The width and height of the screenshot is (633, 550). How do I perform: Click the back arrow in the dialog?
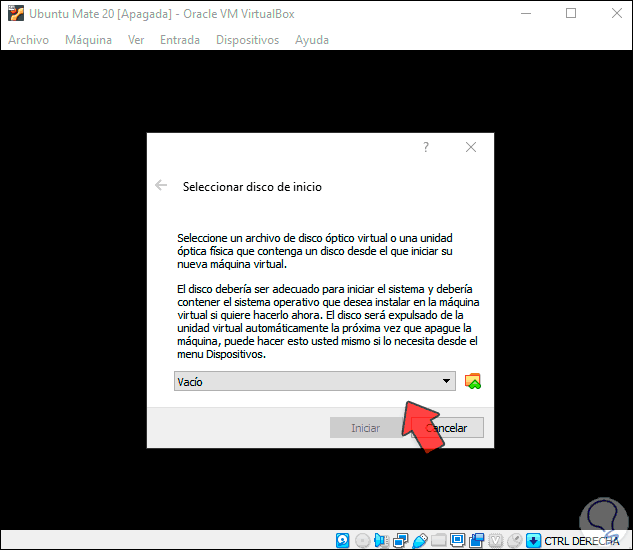pos(161,185)
